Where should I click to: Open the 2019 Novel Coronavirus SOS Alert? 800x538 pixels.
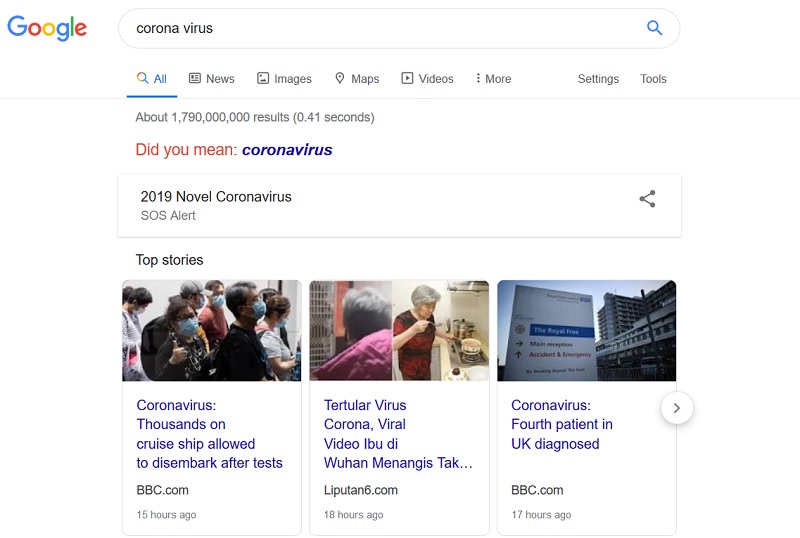[x=216, y=197]
